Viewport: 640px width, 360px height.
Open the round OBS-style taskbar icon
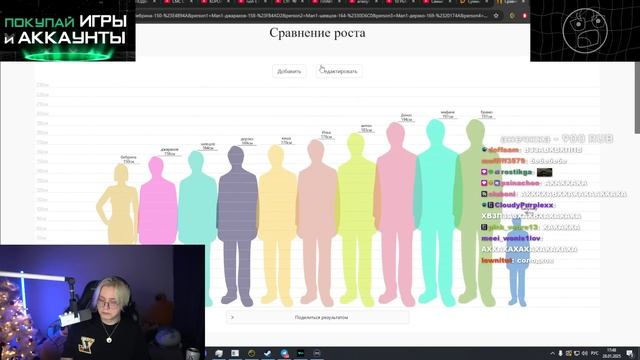pyautogui.click(x=317, y=353)
